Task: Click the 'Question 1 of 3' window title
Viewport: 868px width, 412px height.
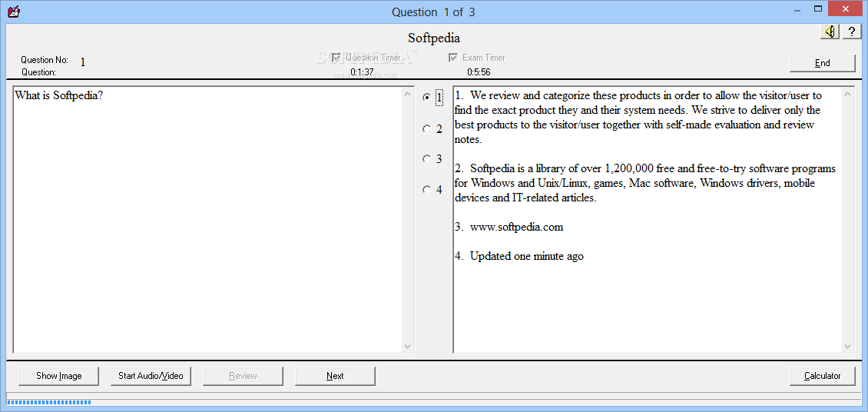Action: coord(433,12)
